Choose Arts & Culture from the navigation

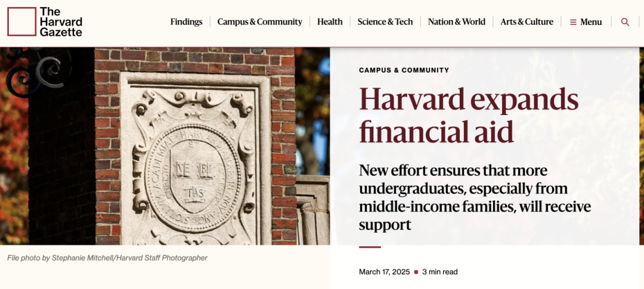point(527,22)
